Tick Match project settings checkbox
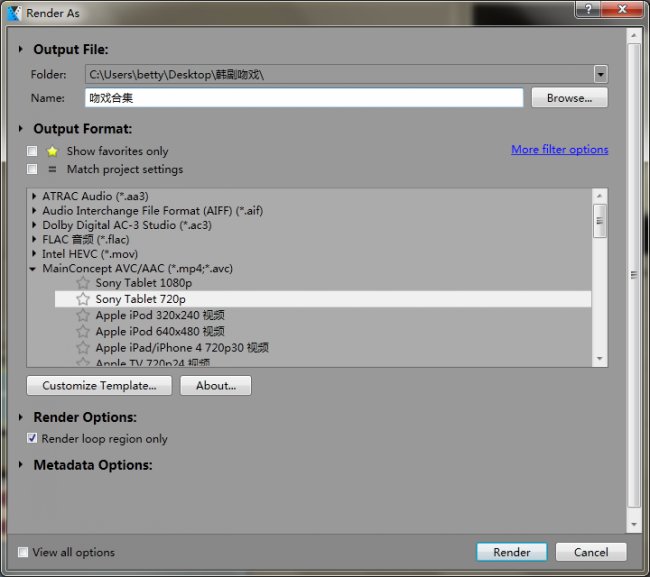This screenshot has width=650, height=577. tap(33, 169)
